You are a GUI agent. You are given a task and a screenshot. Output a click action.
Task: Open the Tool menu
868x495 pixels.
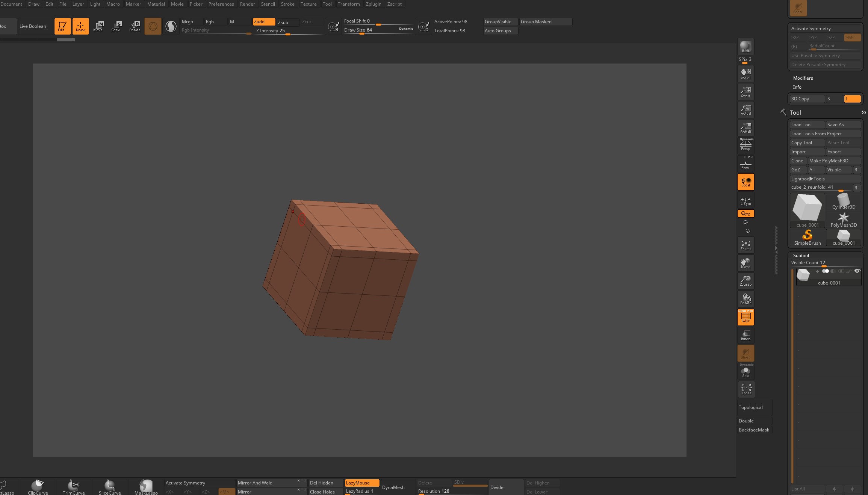327,4
